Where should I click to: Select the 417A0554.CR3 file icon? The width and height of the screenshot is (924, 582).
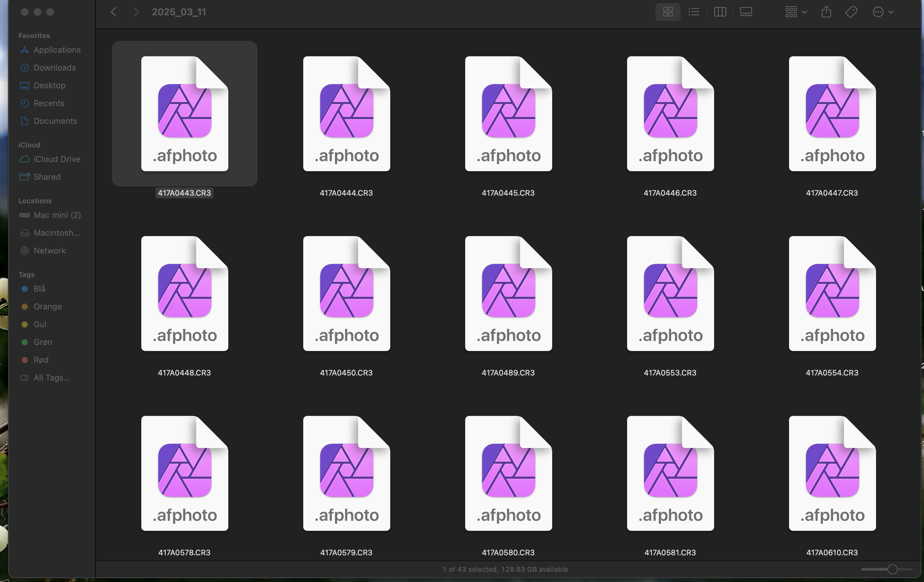point(832,293)
